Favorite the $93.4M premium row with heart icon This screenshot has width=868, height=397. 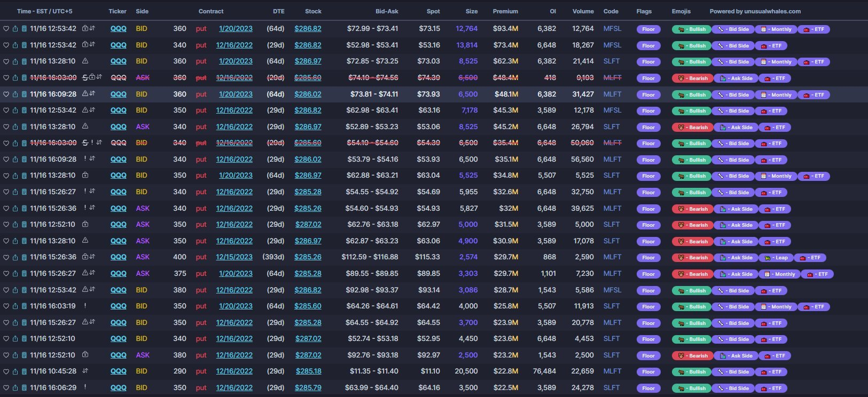pyautogui.click(x=6, y=29)
